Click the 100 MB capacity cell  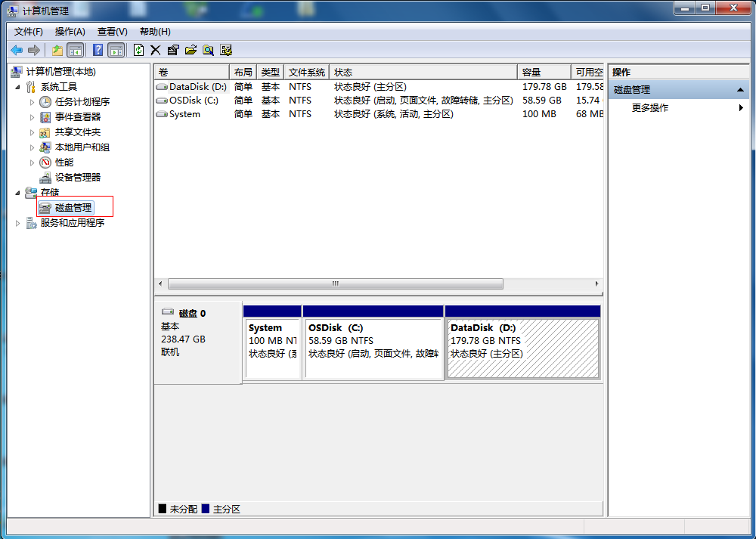(539, 114)
